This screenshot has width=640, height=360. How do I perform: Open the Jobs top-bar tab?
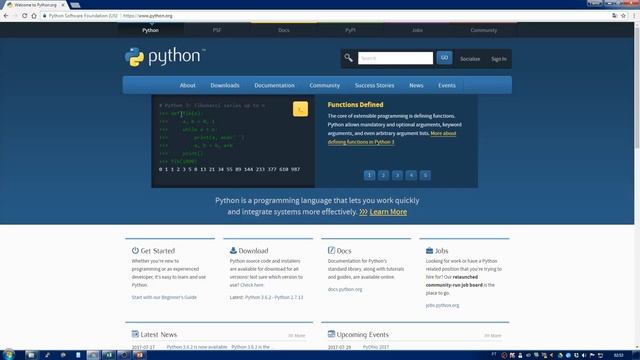click(x=417, y=30)
